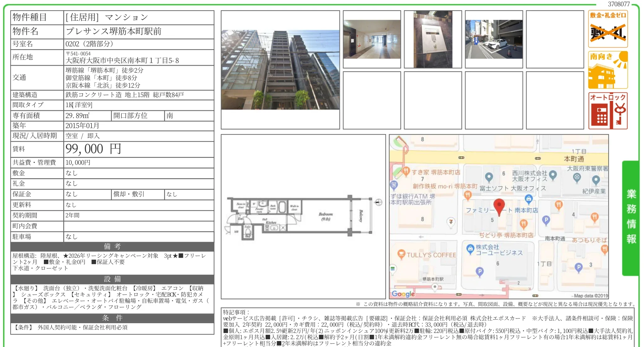Click the ちどり亭 堺筋本町店 restaurant pin
This screenshot has width=644, height=347.
click(x=523, y=224)
